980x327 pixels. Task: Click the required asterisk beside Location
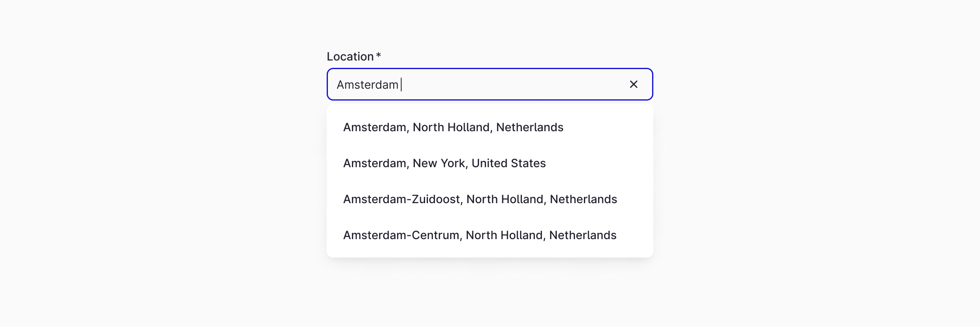(x=379, y=55)
